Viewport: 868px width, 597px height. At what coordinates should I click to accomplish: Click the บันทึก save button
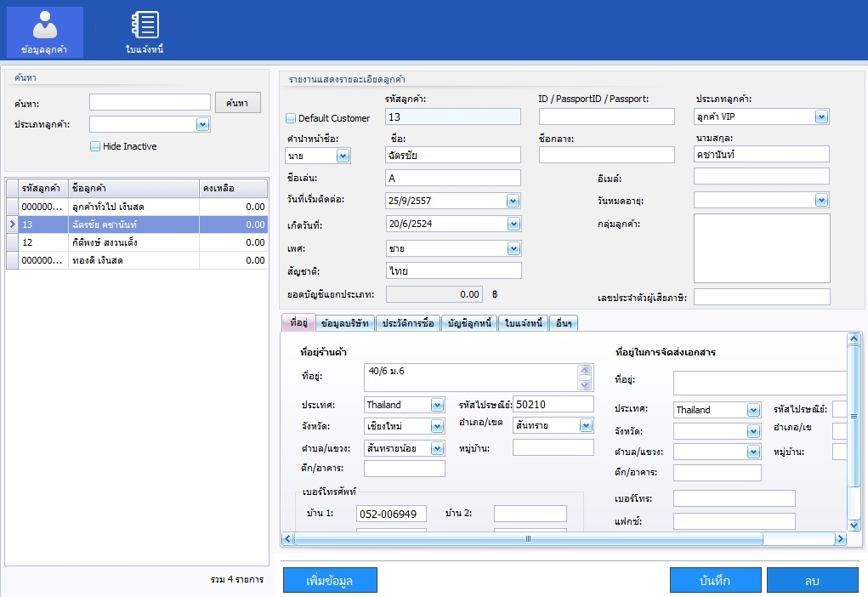(x=715, y=580)
